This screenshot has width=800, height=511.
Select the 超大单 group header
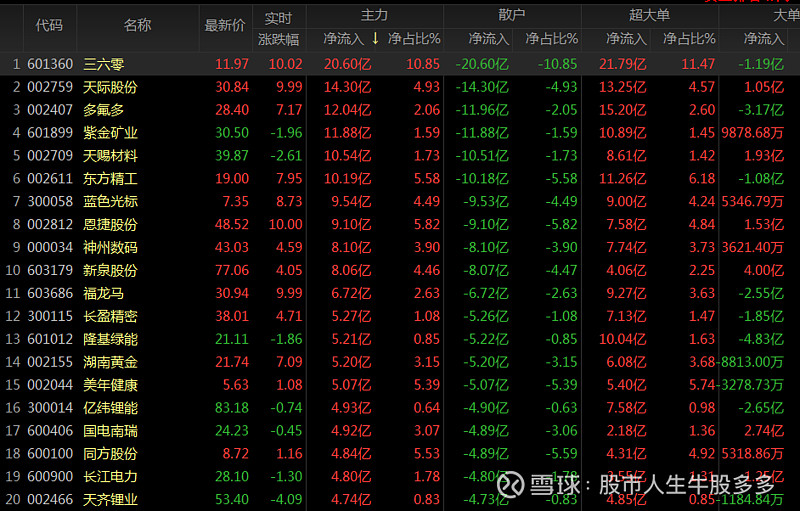pos(649,15)
